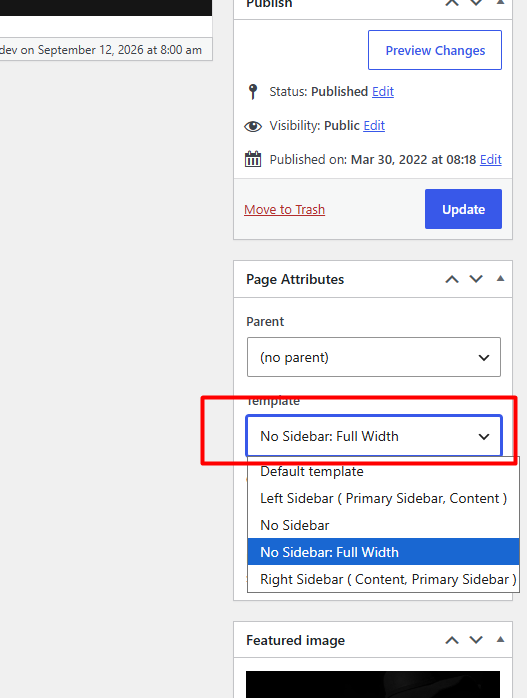Click the Update button

(463, 209)
